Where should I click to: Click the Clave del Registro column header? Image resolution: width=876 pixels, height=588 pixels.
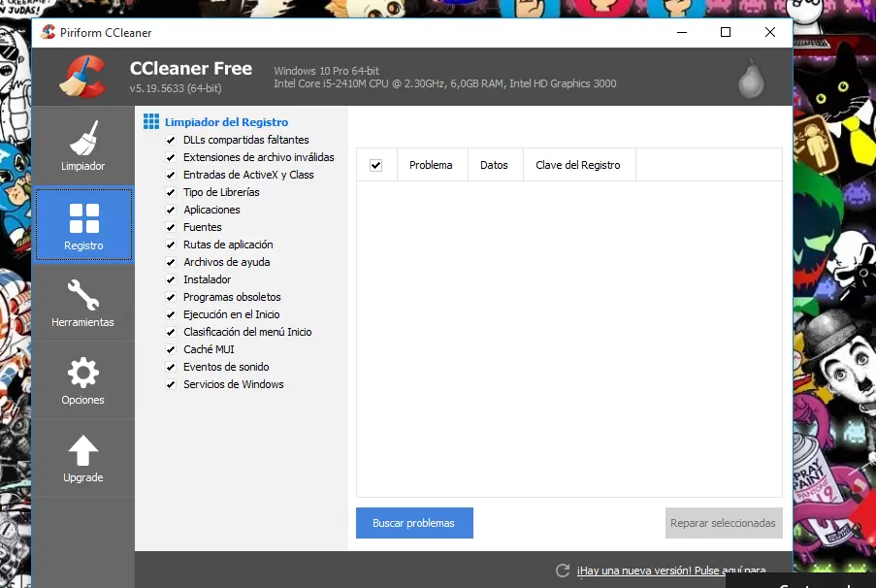(x=578, y=165)
